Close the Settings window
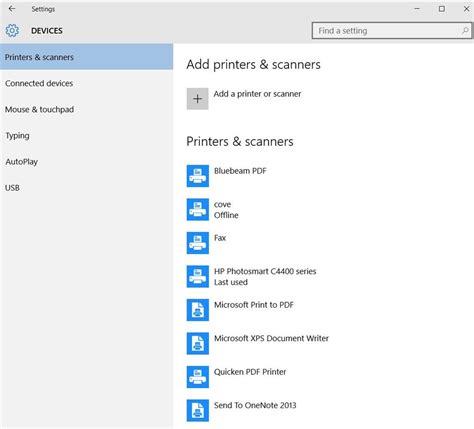This screenshot has width=474, height=429. click(x=466, y=9)
